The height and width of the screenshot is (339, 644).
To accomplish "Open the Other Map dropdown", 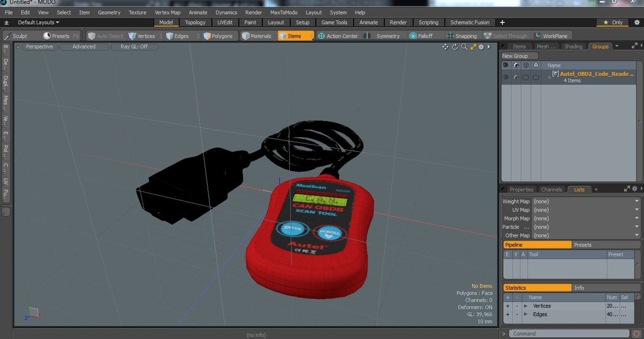I will tap(586, 235).
